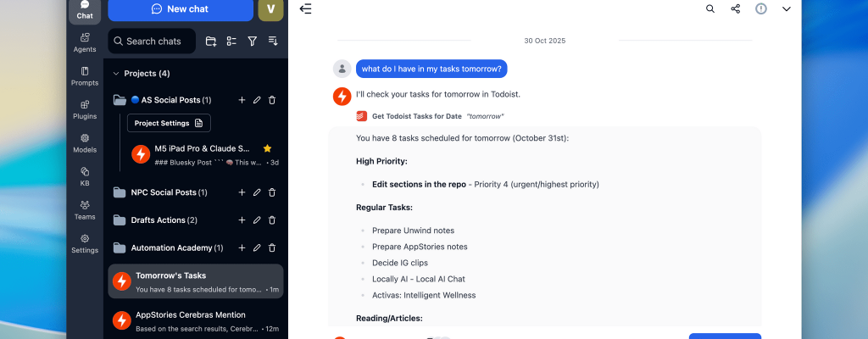Go to the Plugins page
The width and height of the screenshot is (868, 339).
click(85, 109)
